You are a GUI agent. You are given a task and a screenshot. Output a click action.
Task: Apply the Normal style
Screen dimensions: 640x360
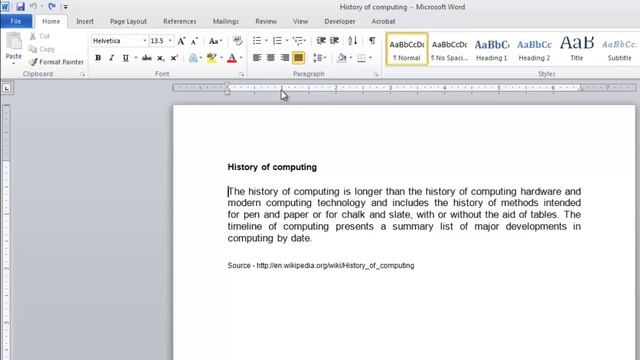(x=407, y=49)
